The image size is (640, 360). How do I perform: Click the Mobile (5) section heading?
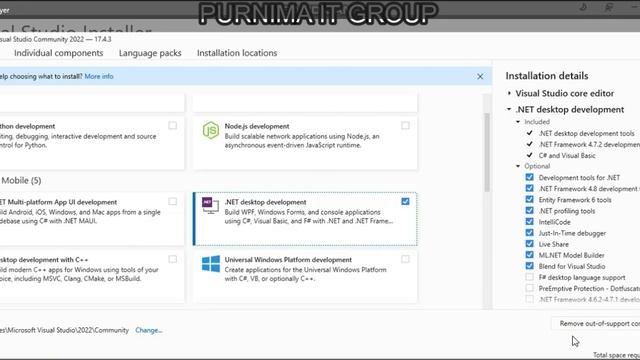(21, 180)
